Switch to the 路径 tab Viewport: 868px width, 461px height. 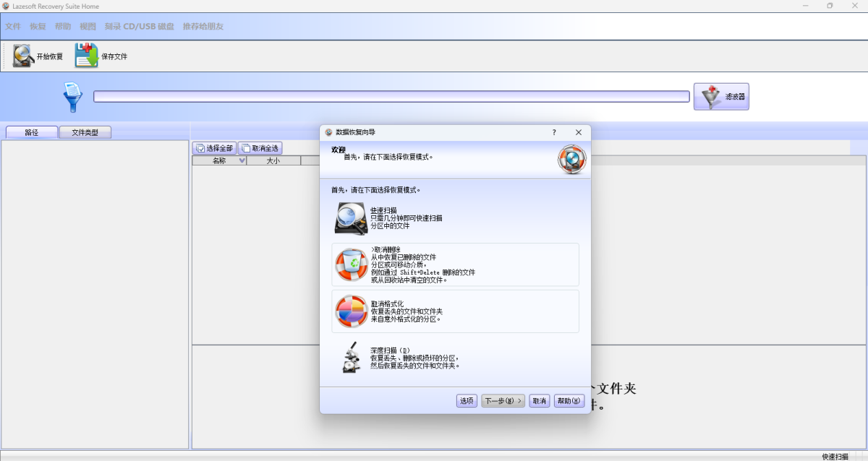[x=31, y=132]
